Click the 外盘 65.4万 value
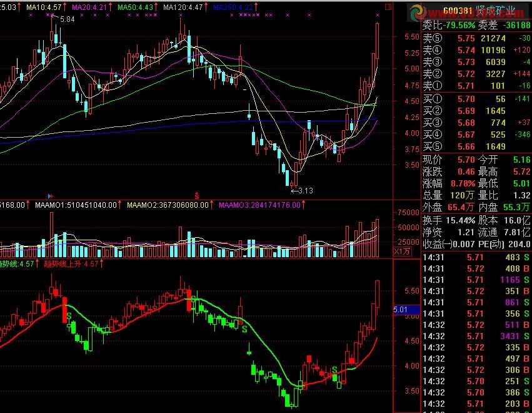 coord(461,207)
